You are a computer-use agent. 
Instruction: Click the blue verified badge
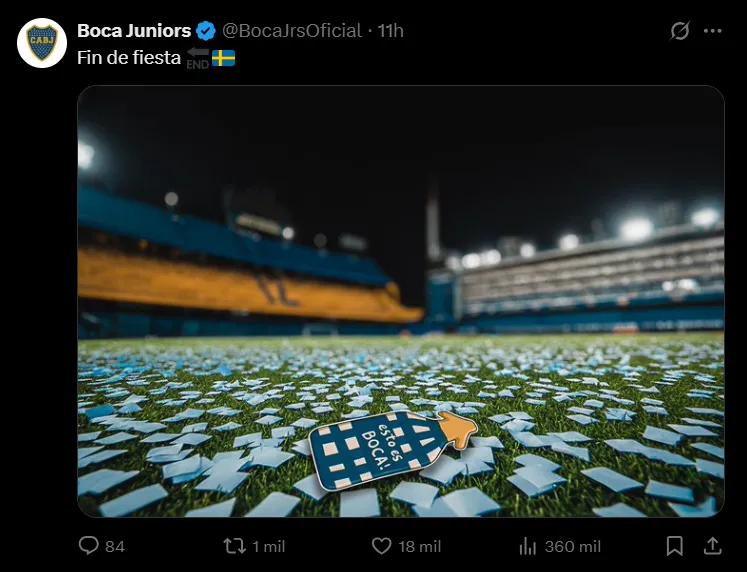click(x=206, y=31)
